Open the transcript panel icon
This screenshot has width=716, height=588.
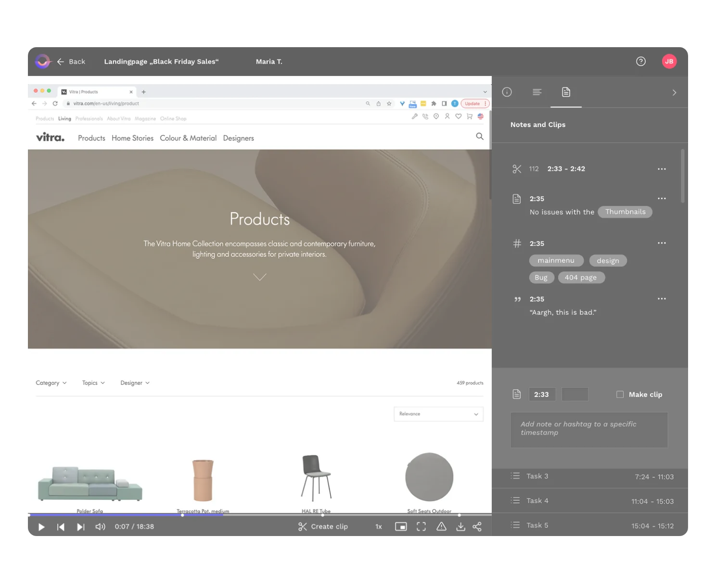[537, 92]
